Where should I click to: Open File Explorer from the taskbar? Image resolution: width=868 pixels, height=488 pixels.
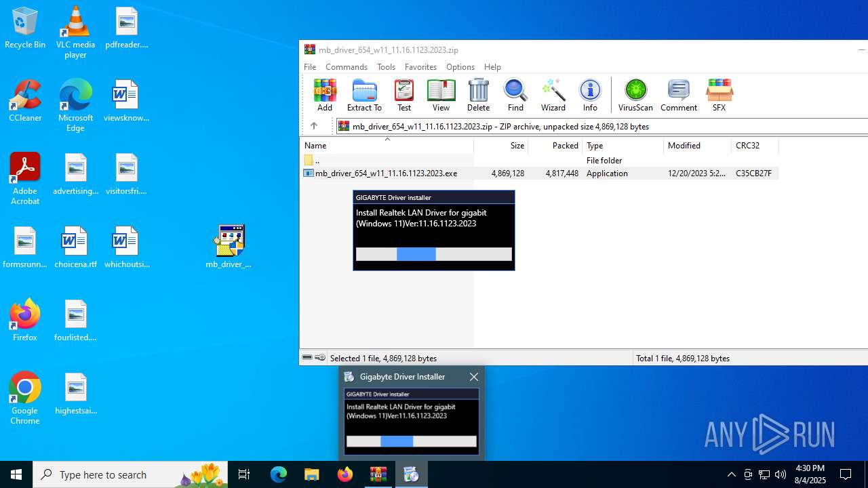tap(312, 474)
